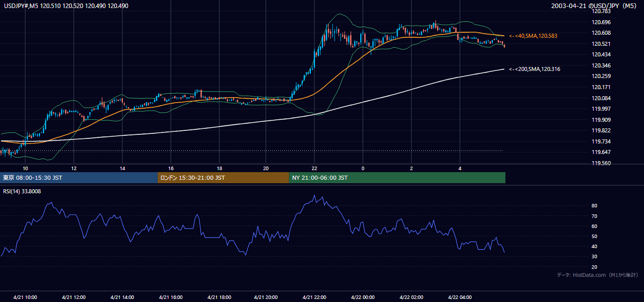Click price axis value 120.171
Viewport: 644px width, 302px height.
(602, 87)
